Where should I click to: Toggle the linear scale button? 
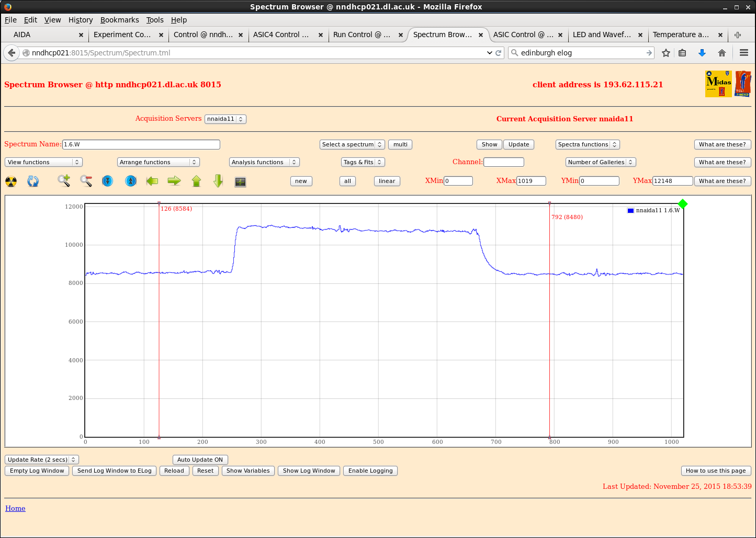(x=387, y=181)
